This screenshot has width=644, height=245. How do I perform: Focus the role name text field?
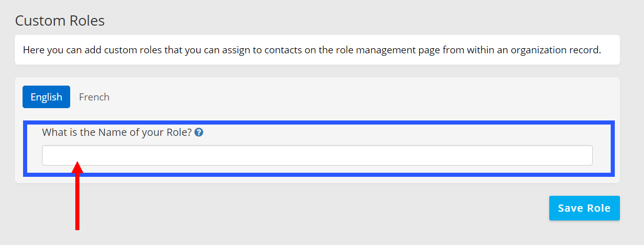coord(317,155)
